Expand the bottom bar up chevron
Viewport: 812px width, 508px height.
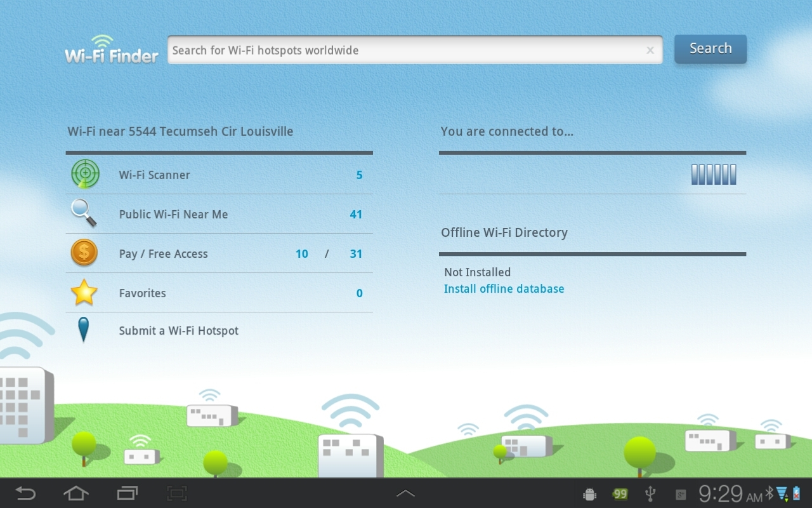pyautogui.click(x=405, y=493)
